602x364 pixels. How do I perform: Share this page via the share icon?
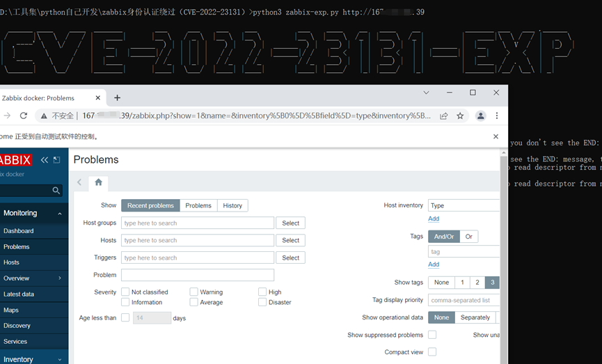coord(444,116)
